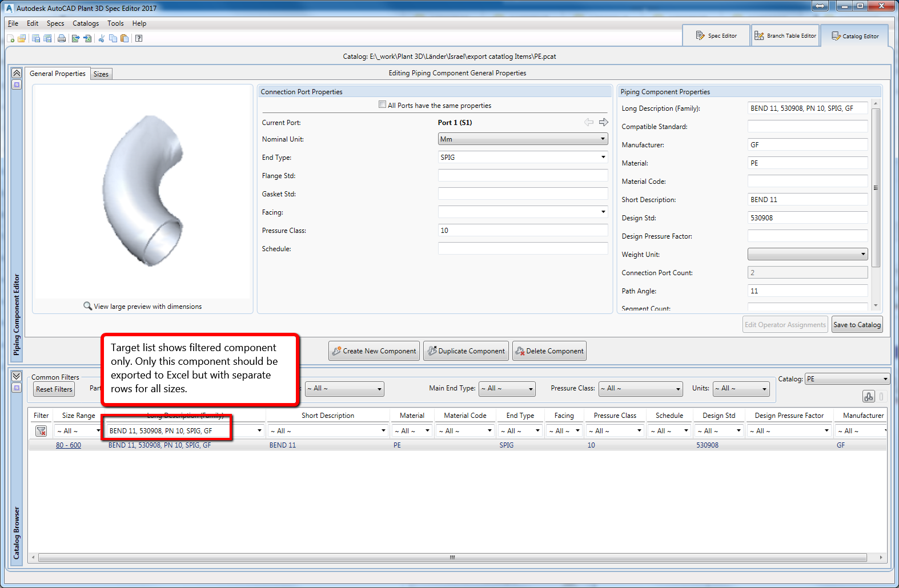Open the Tools menu
Screen dimensions: 899x588
click(x=115, y=23)
